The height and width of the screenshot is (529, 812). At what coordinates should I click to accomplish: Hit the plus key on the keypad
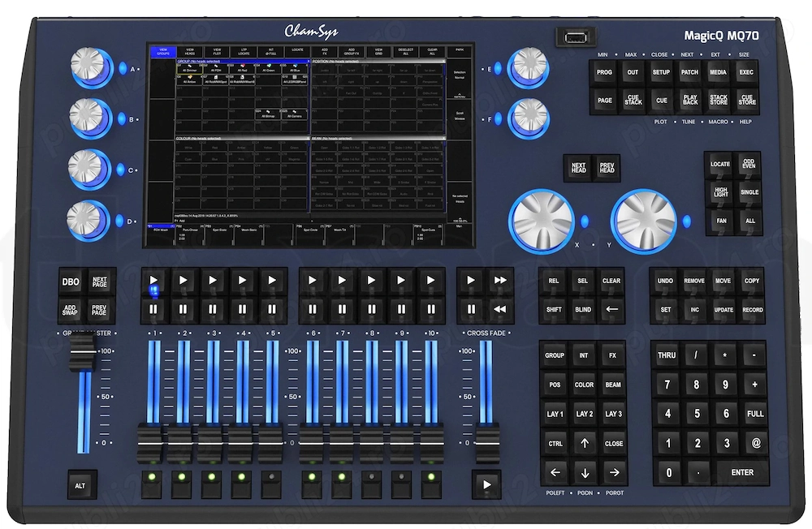point(754,384)
